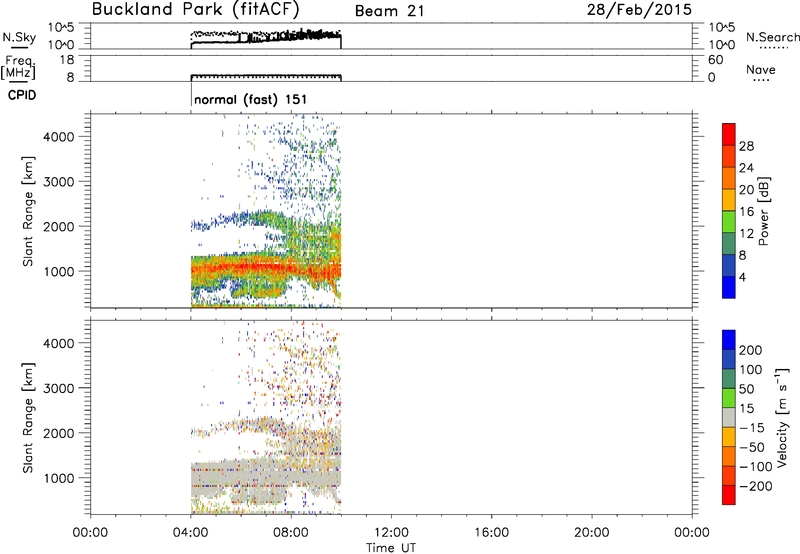Screen dimensions: 800x554
Task: Click power colorbar value '4'
Action: [742, 277]
